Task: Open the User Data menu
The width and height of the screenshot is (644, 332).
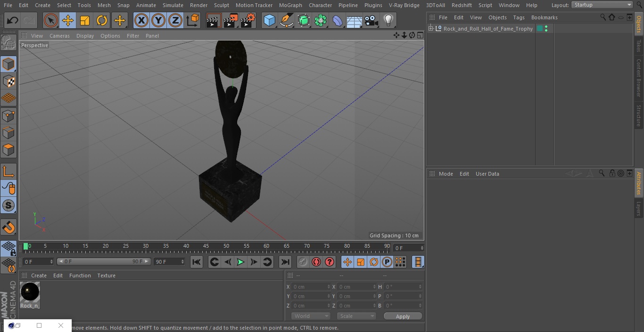Action: [x=487, y=174]
